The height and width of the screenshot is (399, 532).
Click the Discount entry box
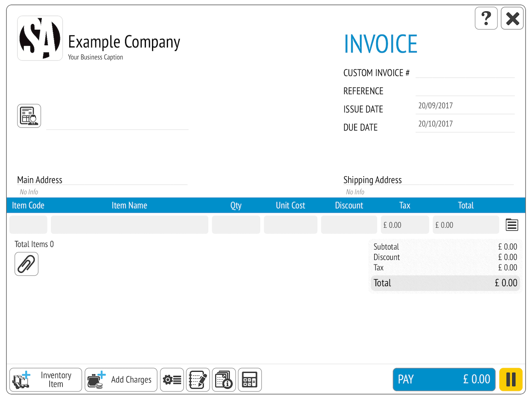pyautogui.click(x=349, y=225)
